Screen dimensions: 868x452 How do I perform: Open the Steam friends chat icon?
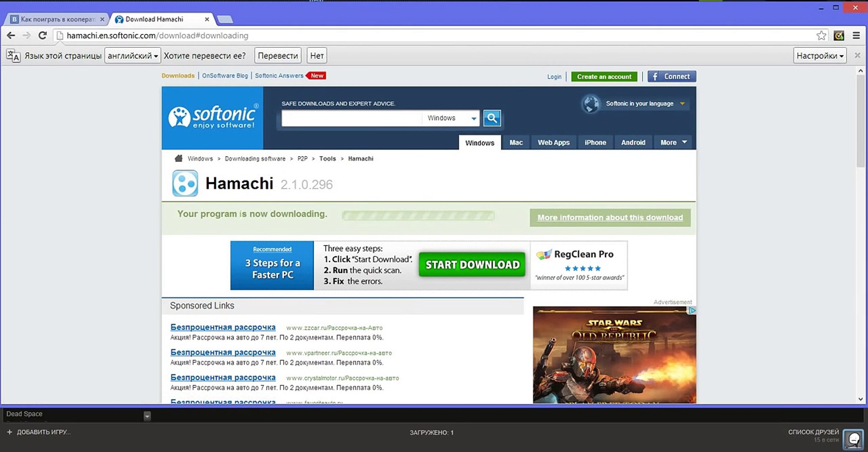point(853,439)
